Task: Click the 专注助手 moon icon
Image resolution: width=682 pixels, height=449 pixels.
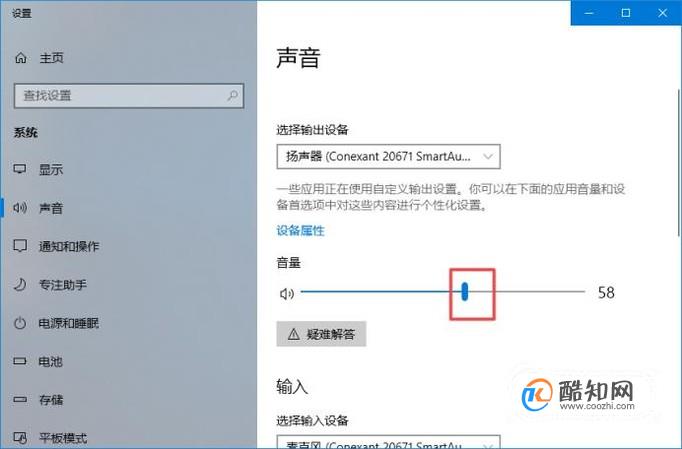Action: tap(20, 285)
